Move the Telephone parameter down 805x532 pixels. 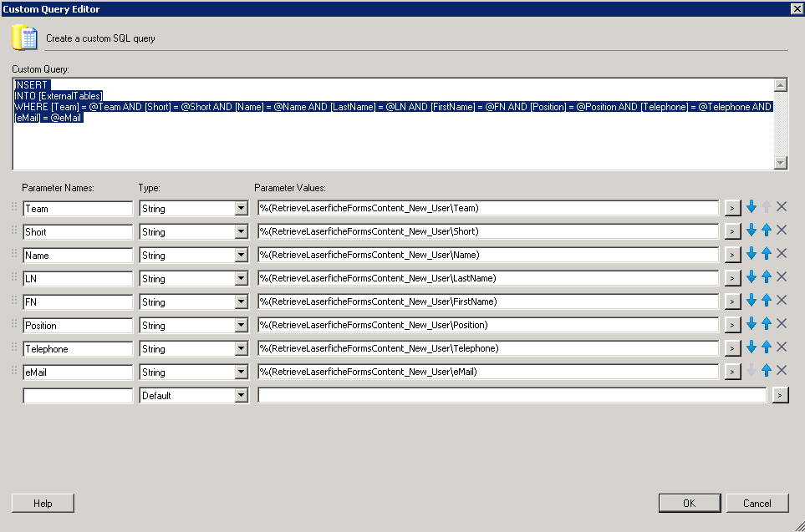coord(752,347)
